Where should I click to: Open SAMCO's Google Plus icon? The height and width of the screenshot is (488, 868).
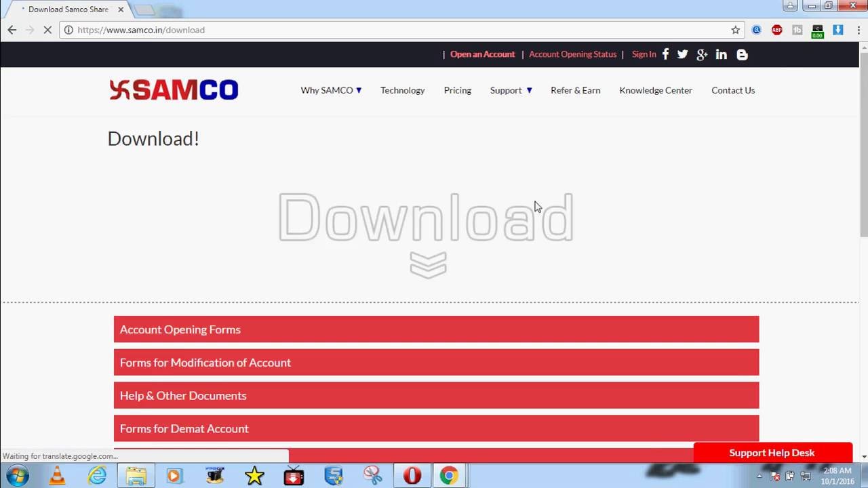(x=702, y=54)
